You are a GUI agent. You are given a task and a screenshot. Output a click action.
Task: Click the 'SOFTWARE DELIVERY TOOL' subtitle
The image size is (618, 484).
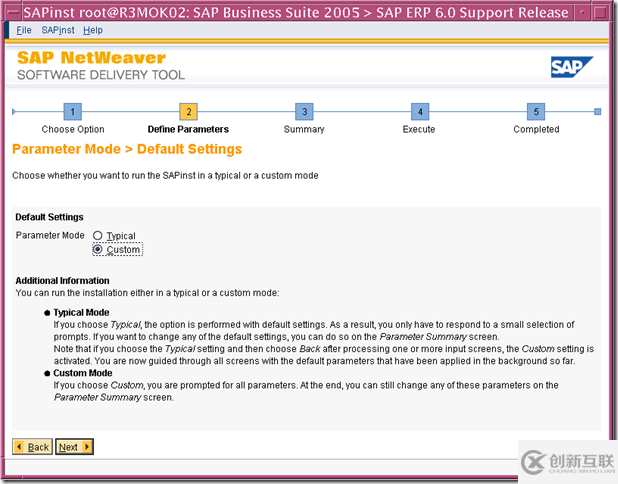101,75
